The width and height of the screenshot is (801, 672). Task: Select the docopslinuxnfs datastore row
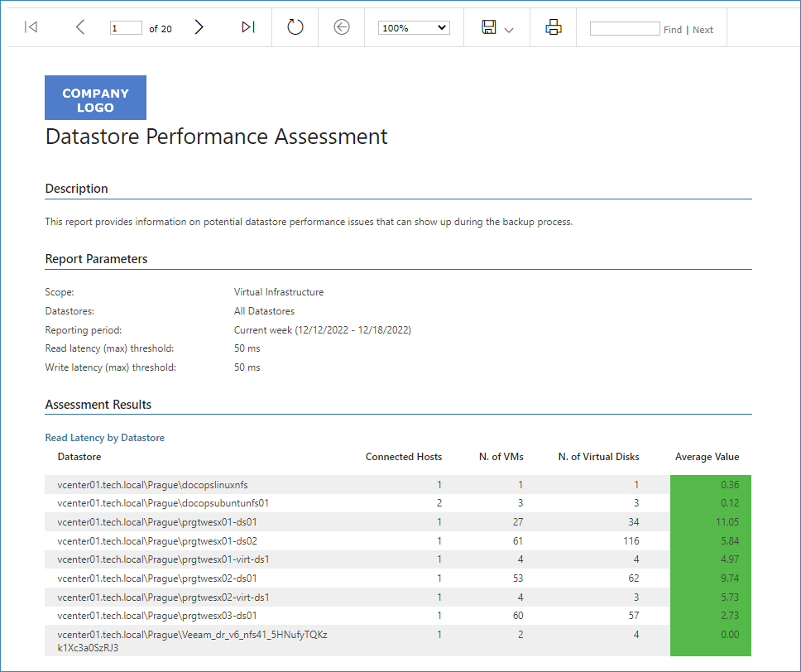[398, 484]
